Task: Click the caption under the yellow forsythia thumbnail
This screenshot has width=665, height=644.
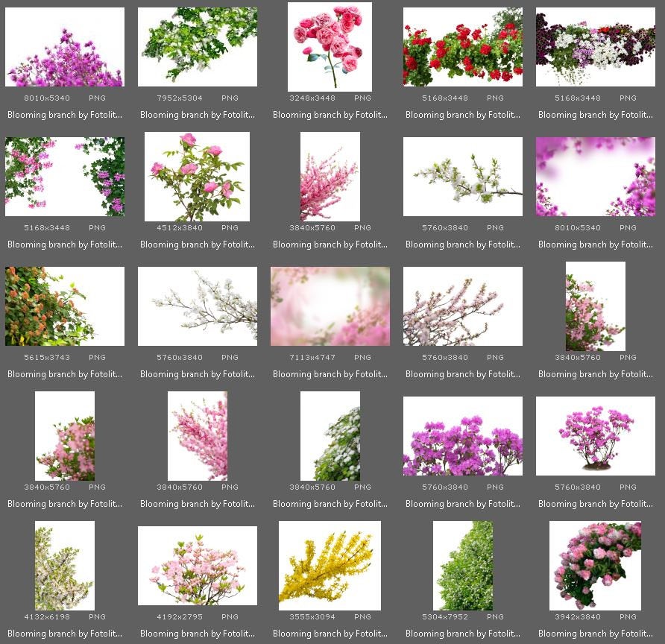Action: coord(330,634)
